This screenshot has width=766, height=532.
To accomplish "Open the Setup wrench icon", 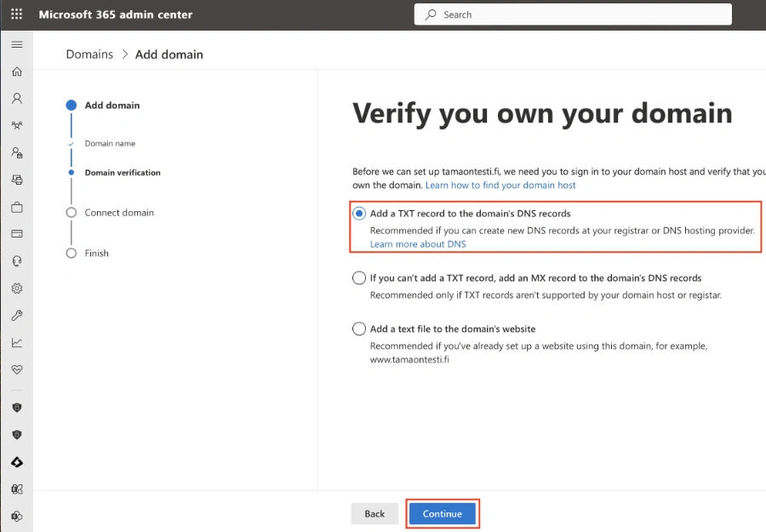I will pos(17,315).
